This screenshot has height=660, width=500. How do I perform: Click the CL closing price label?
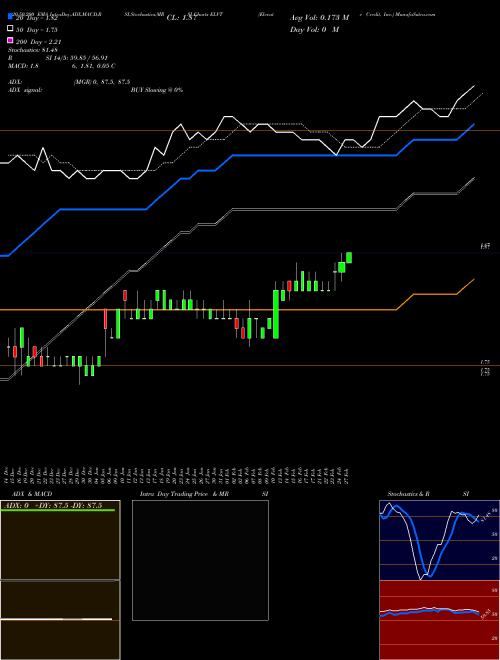pyautogui.click(x=182, y=18)
